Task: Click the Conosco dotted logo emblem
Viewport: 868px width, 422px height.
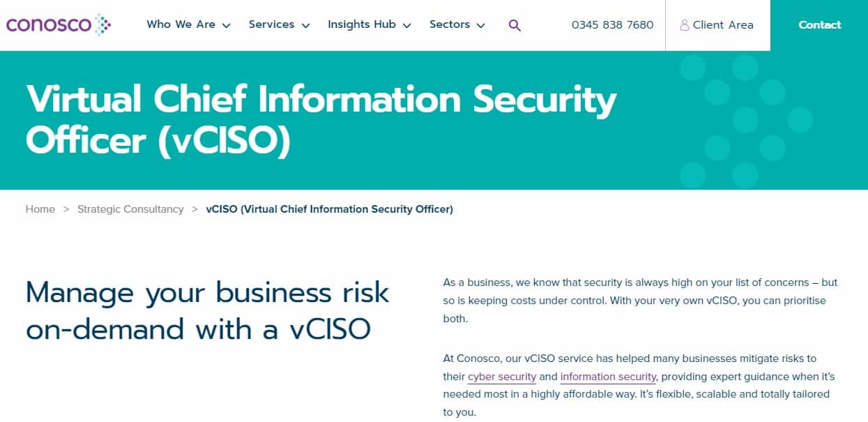Action: [102, 24]
